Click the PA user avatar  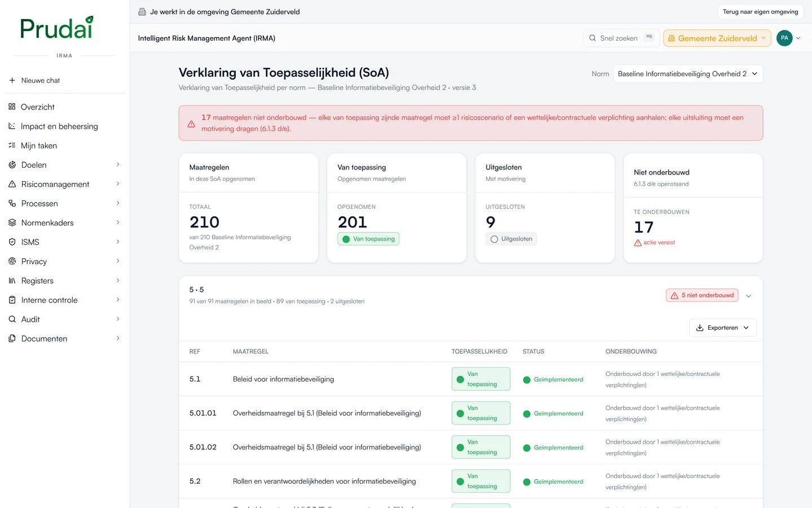click(784, 38)
